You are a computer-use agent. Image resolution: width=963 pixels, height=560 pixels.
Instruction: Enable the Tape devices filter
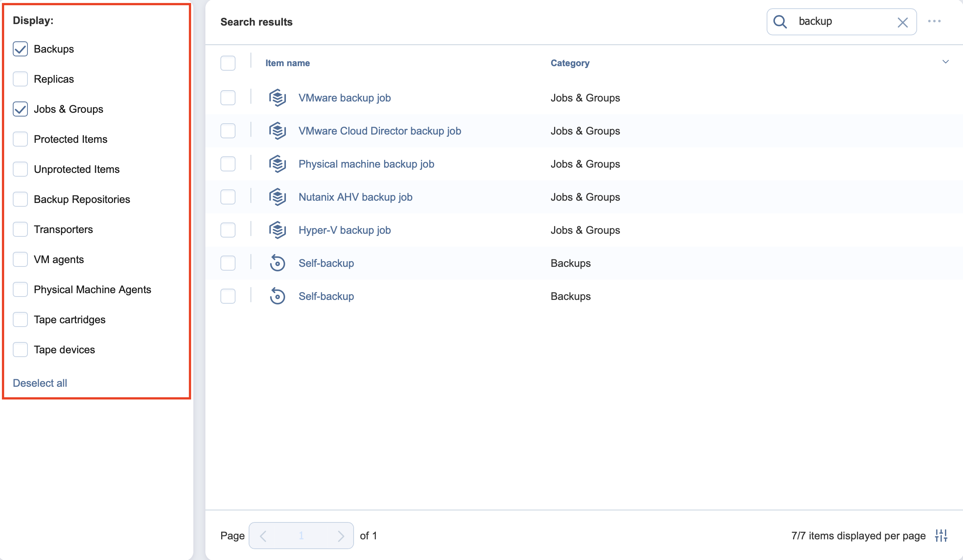tap(20, 350)
